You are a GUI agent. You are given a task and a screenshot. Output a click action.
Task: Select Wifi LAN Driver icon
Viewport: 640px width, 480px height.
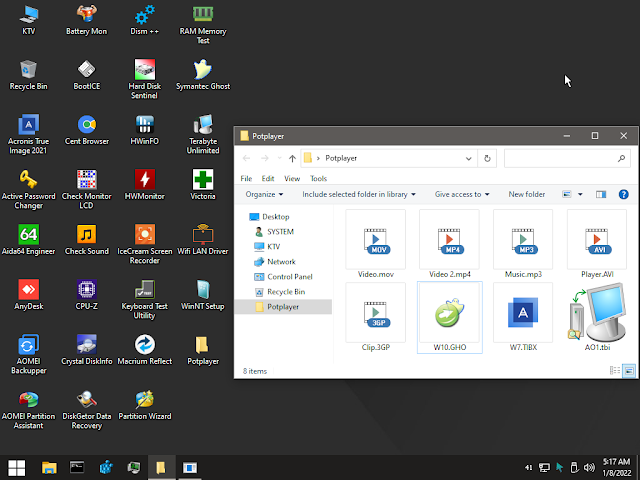pyautogui.click(x=203, y=240)
